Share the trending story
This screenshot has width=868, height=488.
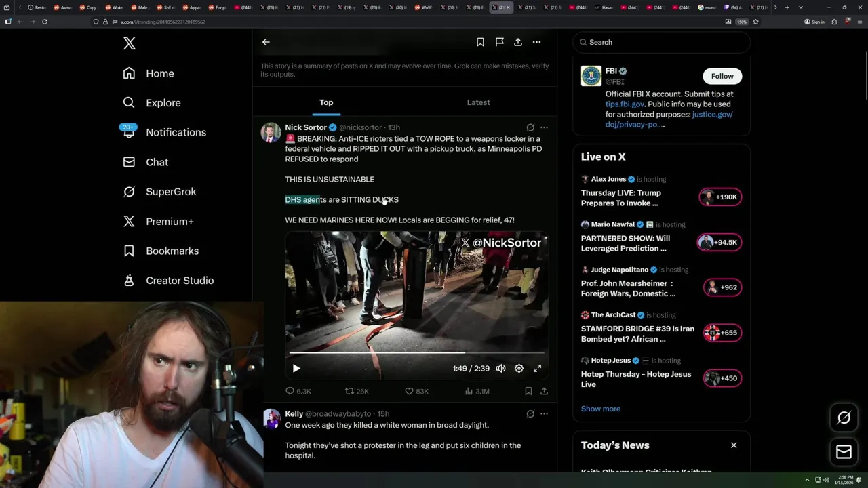point(518,42)
